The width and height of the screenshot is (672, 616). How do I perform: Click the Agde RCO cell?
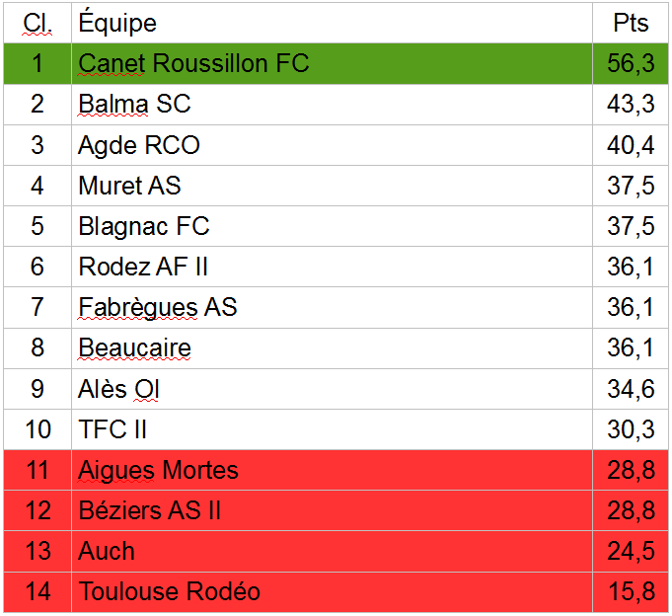point(139,145)
